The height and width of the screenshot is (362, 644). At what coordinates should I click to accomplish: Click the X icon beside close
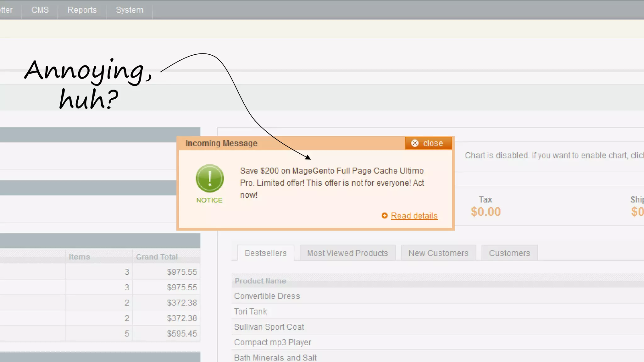click(x=415, y=143)
